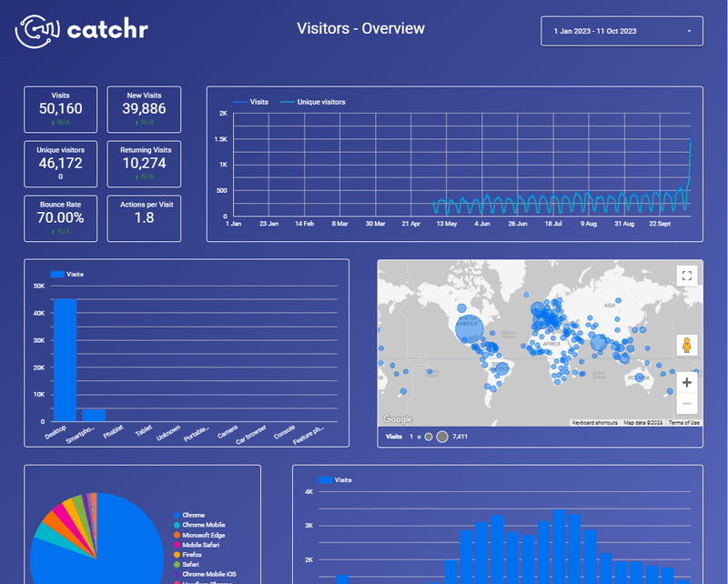Select the Pegman street view icon

coord(687,346)
